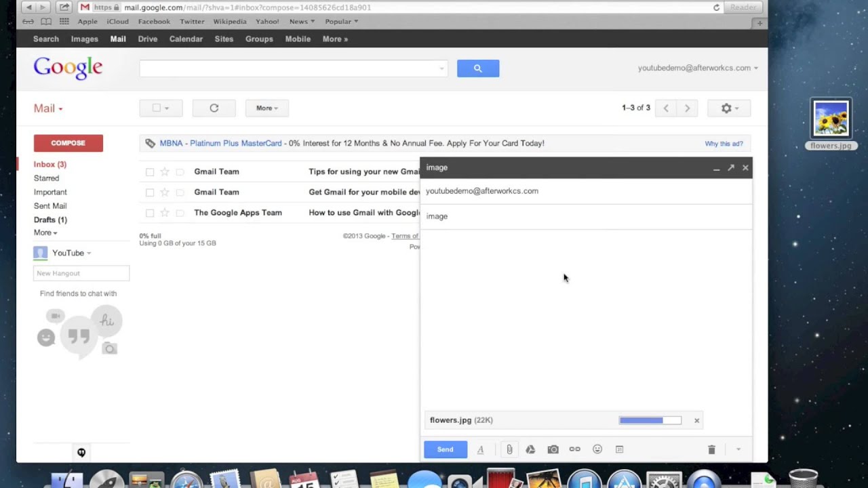The width and height of the screenshot is (868, 488).
Task: Click 'Why this ad?' link
Action: click(x=724, y=144)
